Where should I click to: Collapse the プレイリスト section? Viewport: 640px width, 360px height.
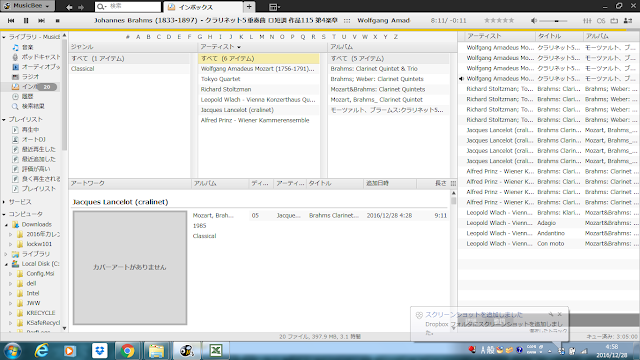(x=4, y=120)
